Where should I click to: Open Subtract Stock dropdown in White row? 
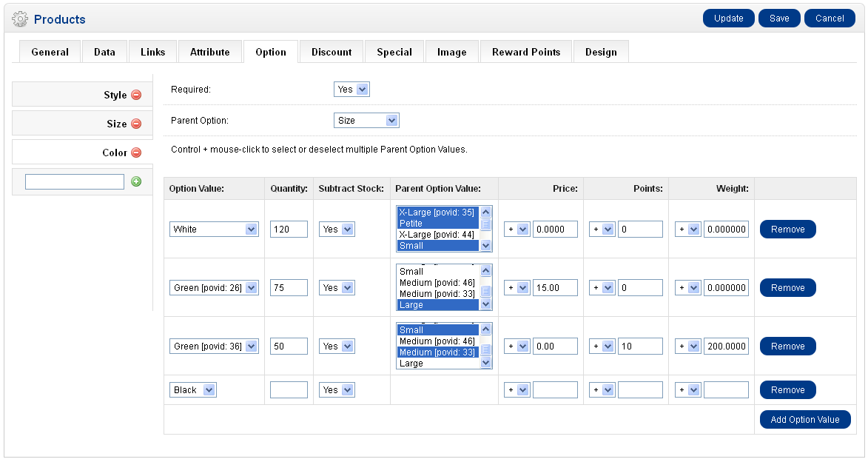337,230
